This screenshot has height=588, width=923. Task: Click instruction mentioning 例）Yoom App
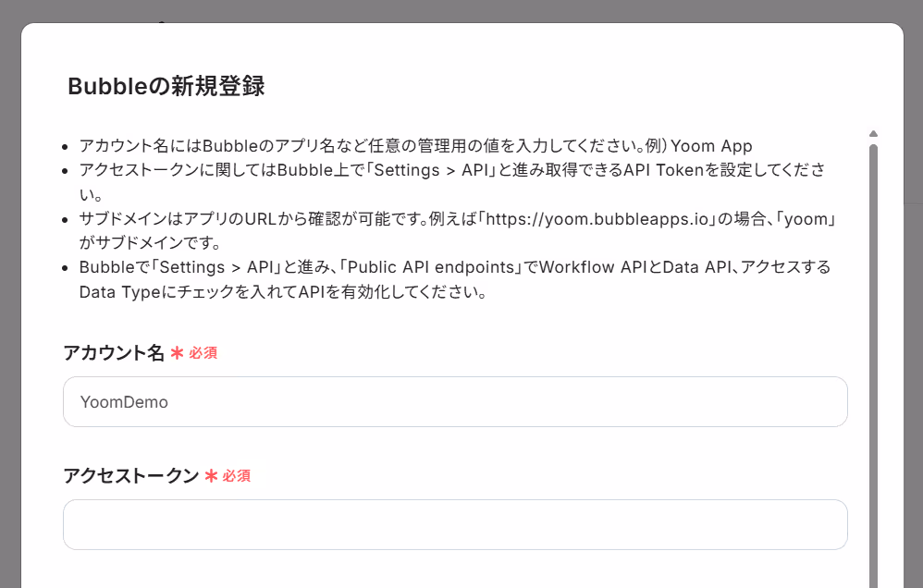tap(415, 146)
